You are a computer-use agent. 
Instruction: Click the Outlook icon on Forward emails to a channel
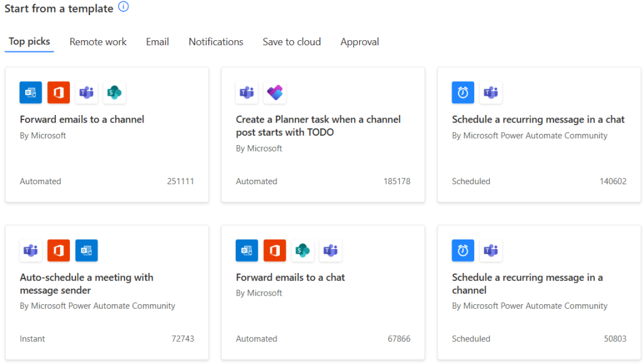(x=31, y=92)
